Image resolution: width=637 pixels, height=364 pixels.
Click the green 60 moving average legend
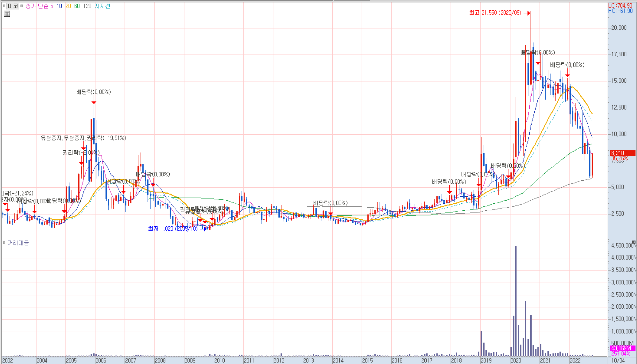click(x=77, y=6)
